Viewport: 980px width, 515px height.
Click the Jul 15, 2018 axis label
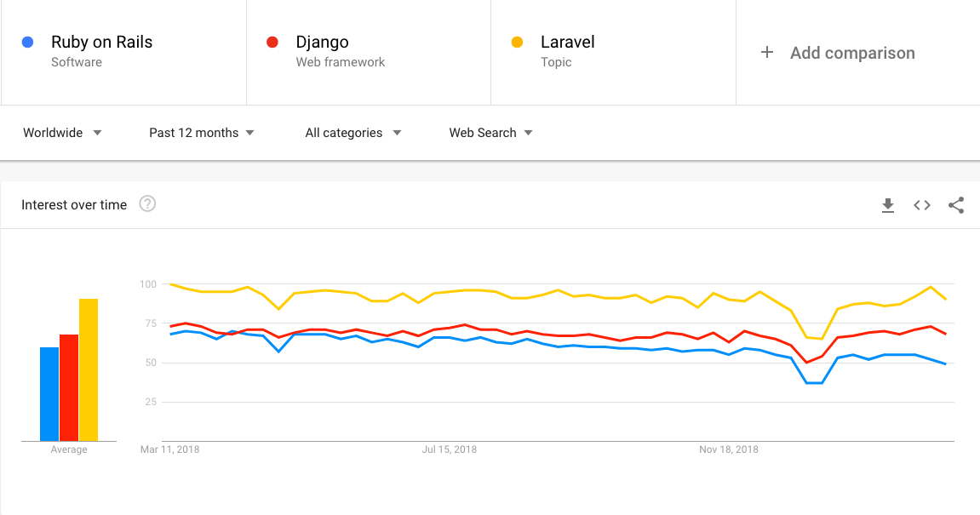coord(450,449)
